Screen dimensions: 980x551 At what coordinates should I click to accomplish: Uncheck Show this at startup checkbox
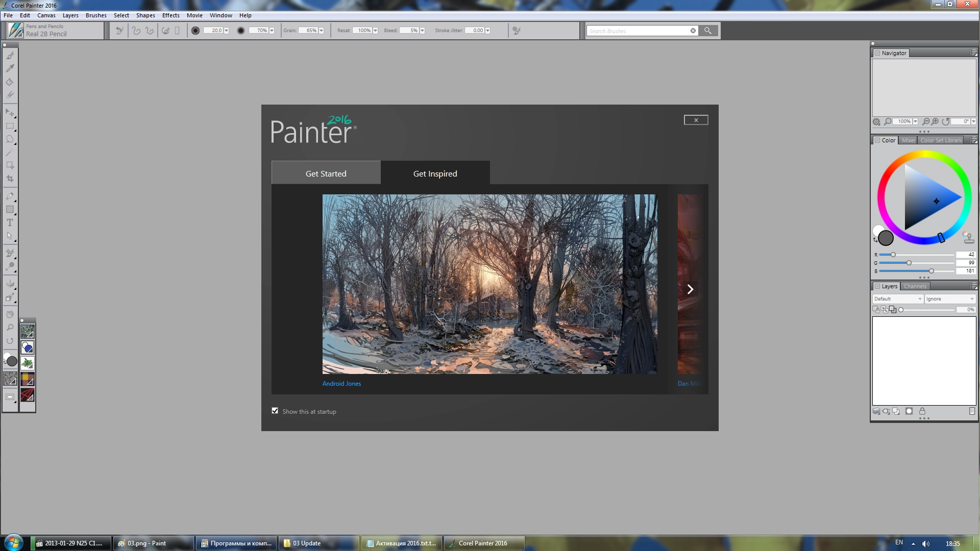(x=275, y=411)
